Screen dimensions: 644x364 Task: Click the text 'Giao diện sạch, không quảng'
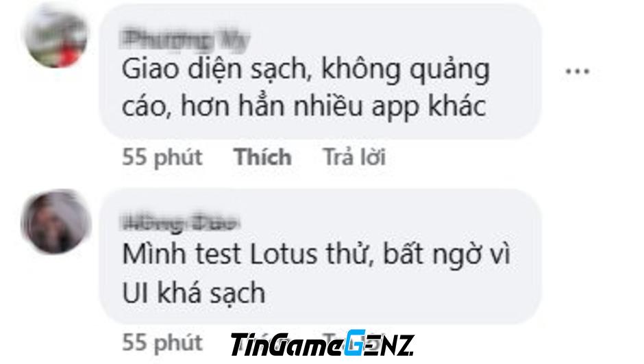coord(306,70)
